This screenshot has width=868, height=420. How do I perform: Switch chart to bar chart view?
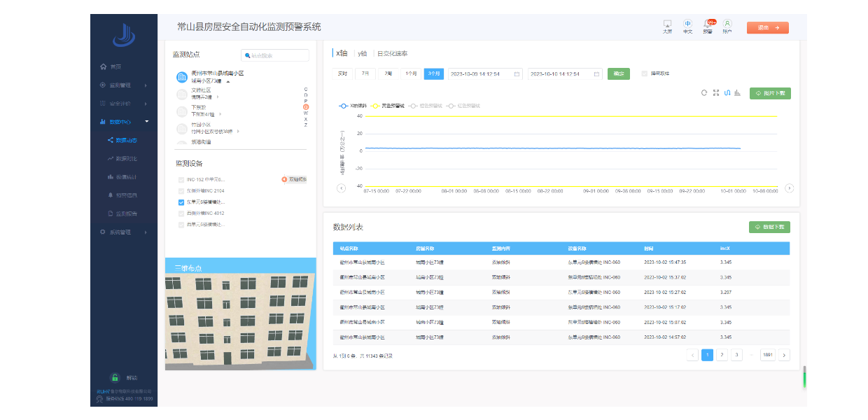tap(738, 93)
